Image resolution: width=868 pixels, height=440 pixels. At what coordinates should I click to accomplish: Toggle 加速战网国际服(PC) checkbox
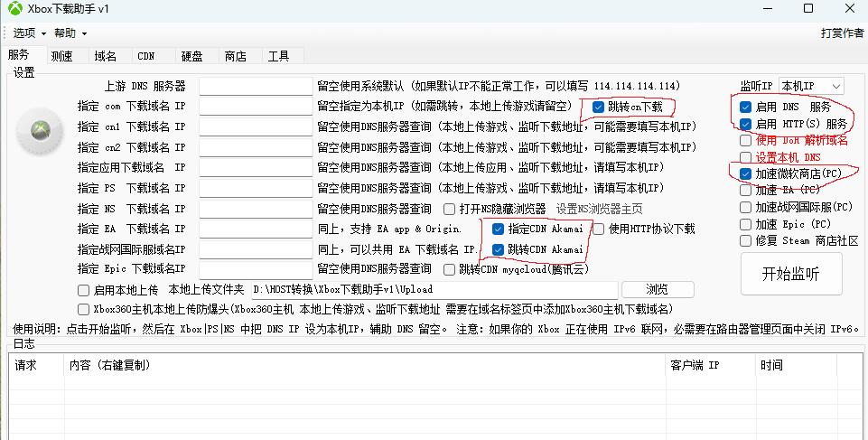click(x=746, y=208)
